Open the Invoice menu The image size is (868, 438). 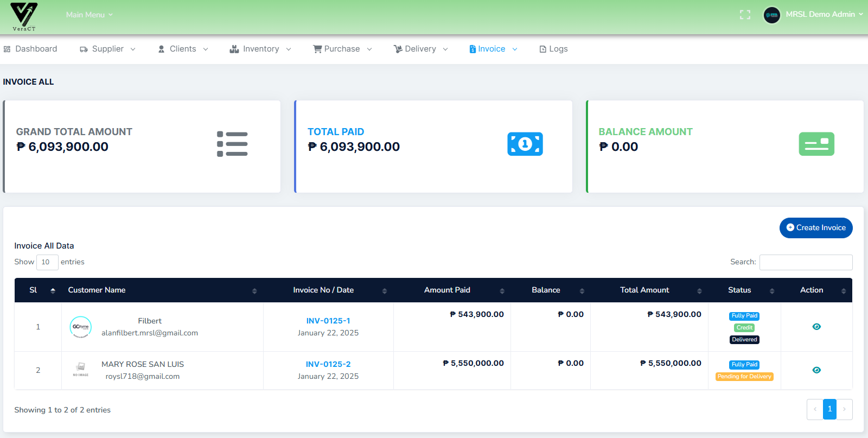[x=493, y=49]
